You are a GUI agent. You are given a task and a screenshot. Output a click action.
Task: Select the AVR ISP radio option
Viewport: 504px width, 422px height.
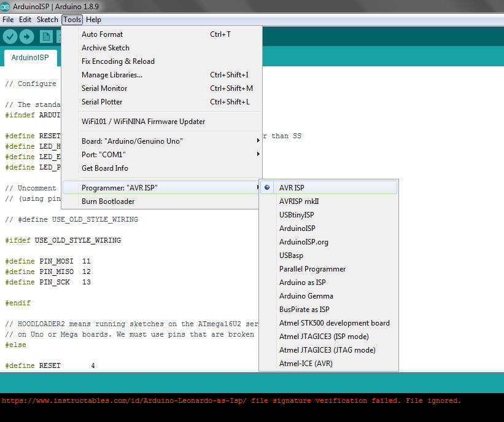coord(328,187)
